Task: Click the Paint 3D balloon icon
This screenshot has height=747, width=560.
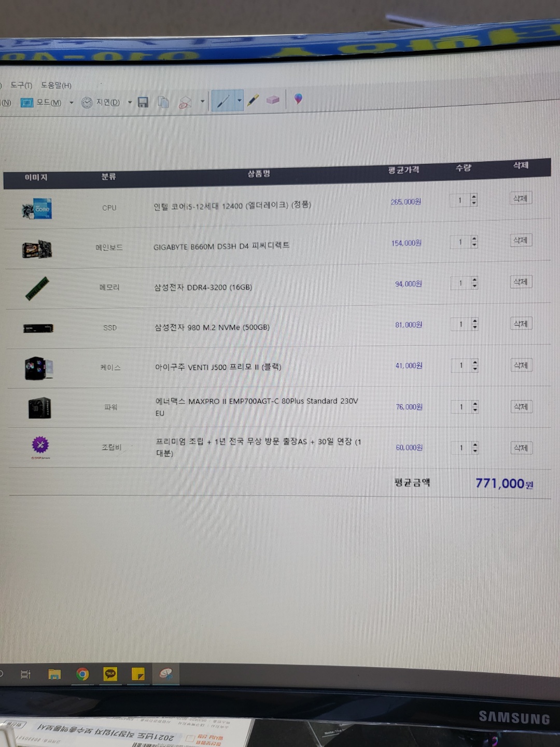Action: [x=298, y=99]
